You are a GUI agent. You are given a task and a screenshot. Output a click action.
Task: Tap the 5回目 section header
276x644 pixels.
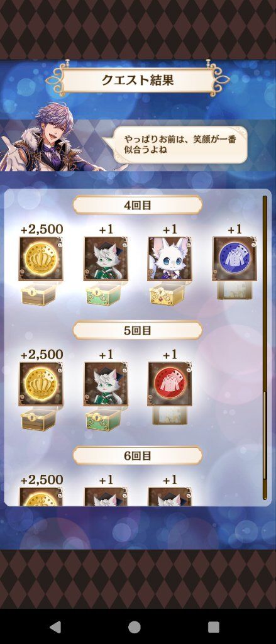(138, 330)
